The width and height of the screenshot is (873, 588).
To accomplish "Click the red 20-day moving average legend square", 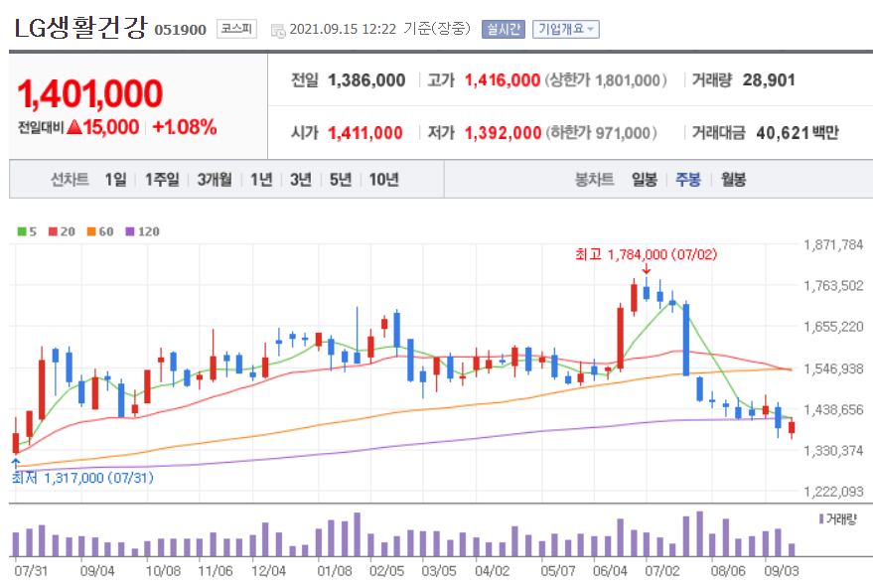I will tap(52, 231).
